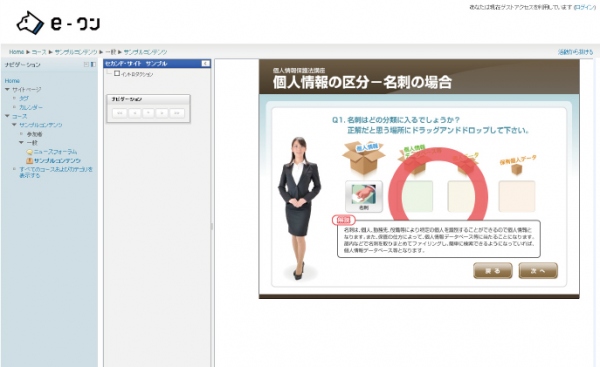Click the yellow middle drop zone square
The image size is (600, 367).
464,196
